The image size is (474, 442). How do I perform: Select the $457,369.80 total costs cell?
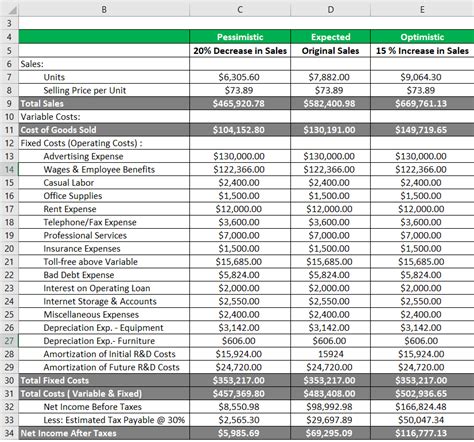tap(240, 394)
